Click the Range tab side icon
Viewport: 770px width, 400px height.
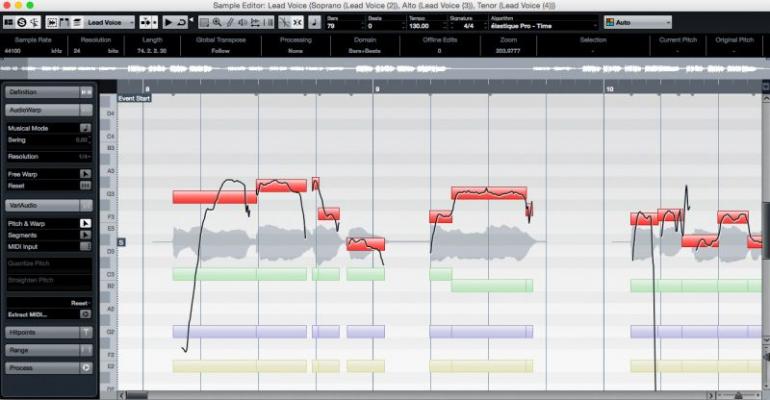pos(86,350)
